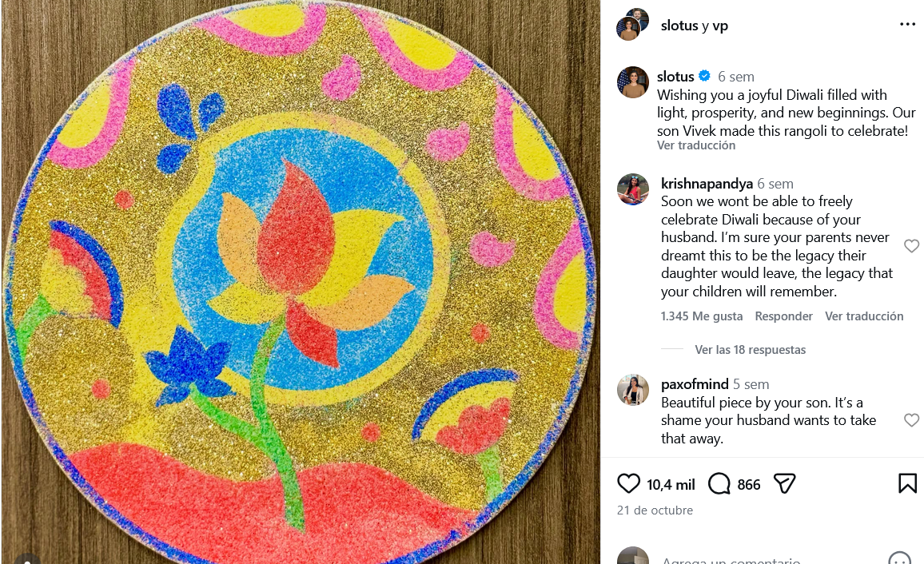The width and height of the screenshot is (924, 564).
Task: Open the paxofmind username link
Action: (x=695, y=383)
